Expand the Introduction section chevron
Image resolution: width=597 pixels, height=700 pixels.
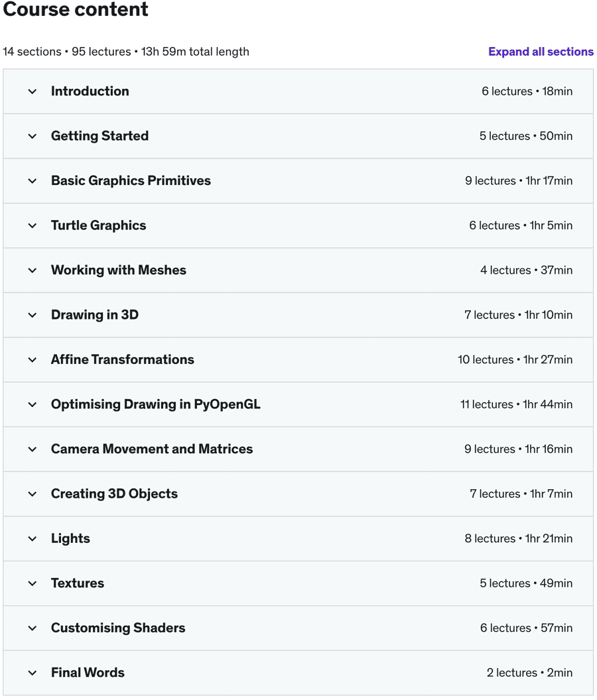[x=33, y=91]
